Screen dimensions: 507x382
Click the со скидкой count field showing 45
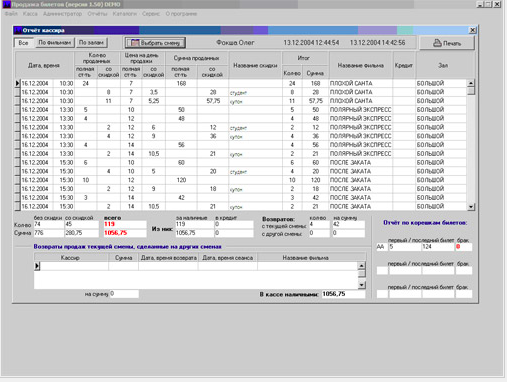(83, 224)
